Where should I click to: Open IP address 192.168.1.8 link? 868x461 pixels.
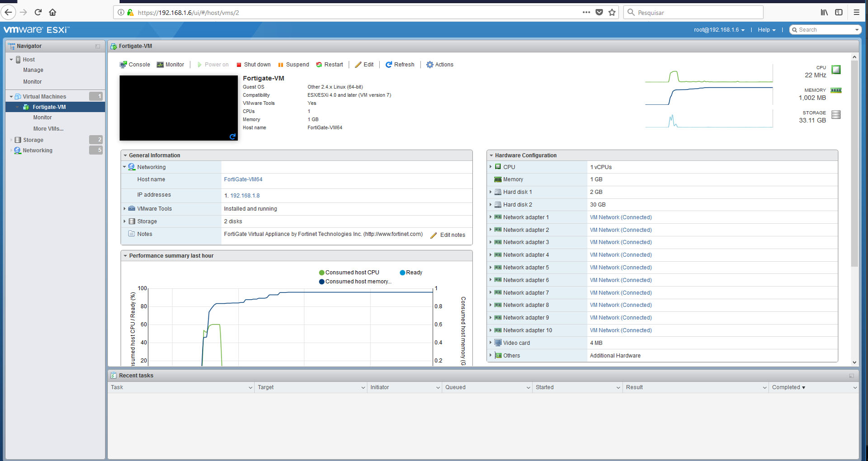click(245, 196)
